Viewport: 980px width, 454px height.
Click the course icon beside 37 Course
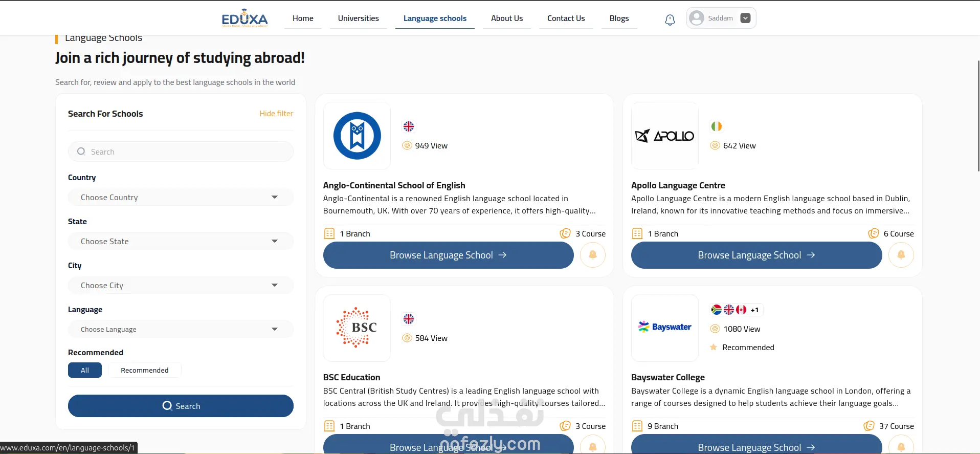[x=869, y=426]
